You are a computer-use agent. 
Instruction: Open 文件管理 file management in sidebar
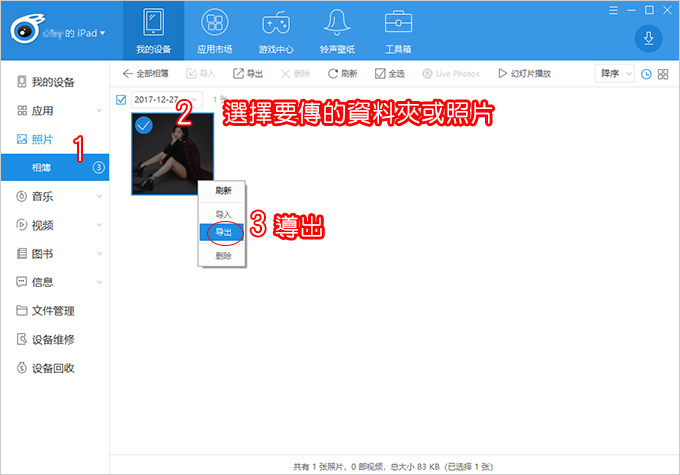(53, 311)
